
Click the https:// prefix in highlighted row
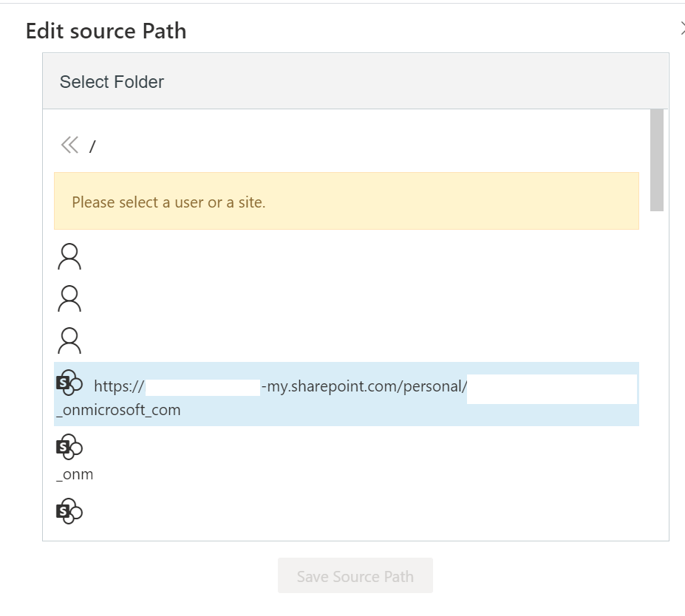point(119,386)
